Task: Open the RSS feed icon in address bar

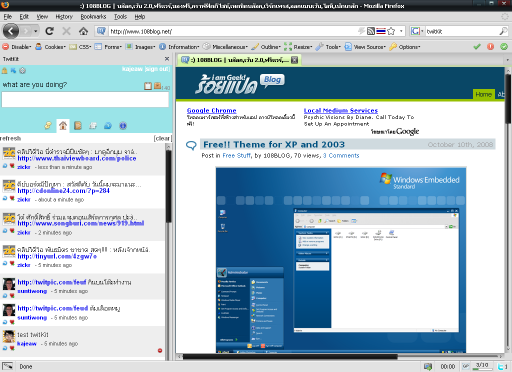Action: pyautogui.click(x=371, y=31)
